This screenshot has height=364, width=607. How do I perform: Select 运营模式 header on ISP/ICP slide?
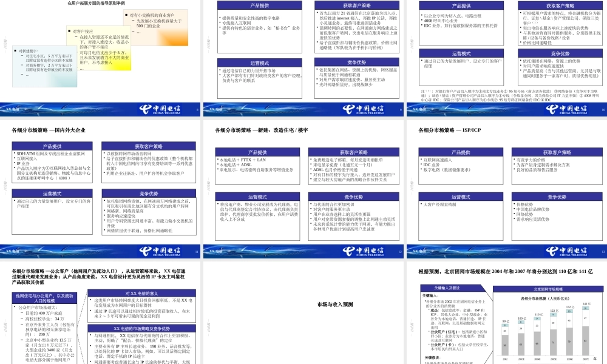click(x=461, y=197)
